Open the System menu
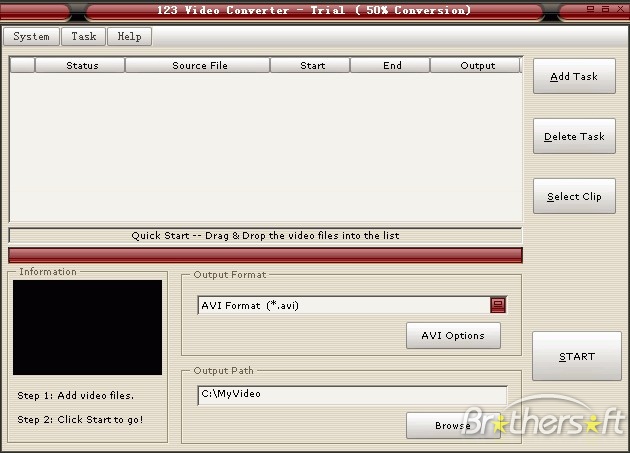630x453 pixels. coord(31,37)
